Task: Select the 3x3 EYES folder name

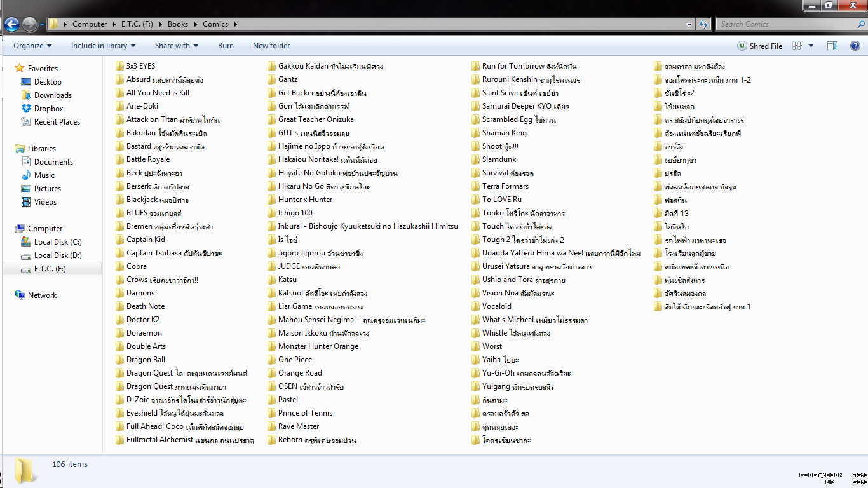Action: point(140,66)
